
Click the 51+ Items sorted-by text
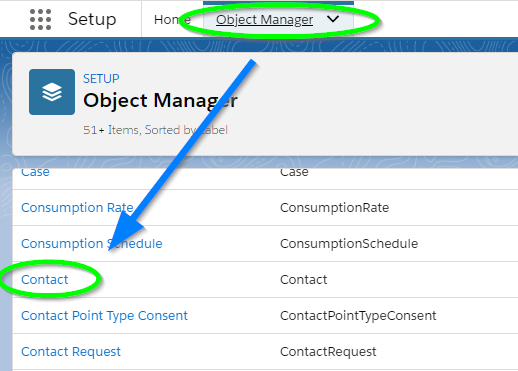click(x=155, y=130)
